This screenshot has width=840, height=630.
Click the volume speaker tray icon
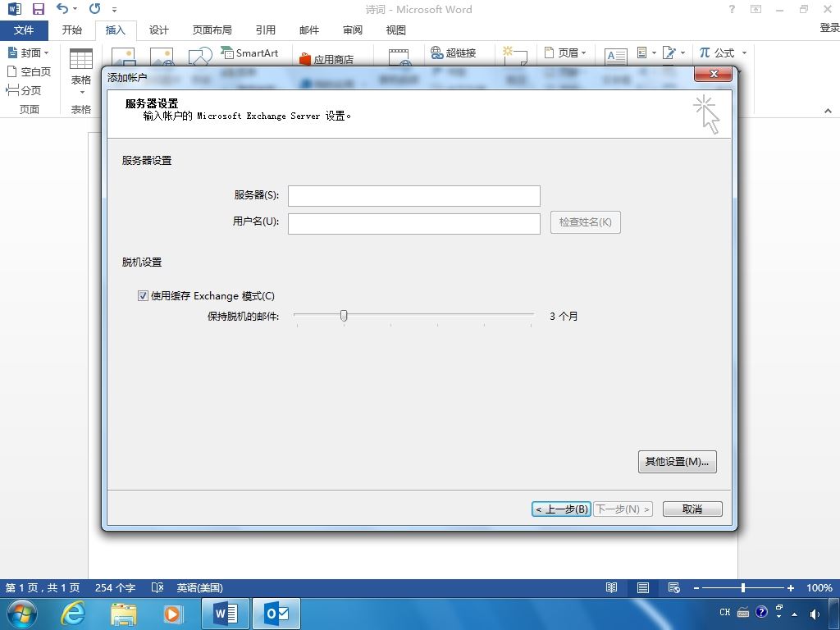pos(815,614)
